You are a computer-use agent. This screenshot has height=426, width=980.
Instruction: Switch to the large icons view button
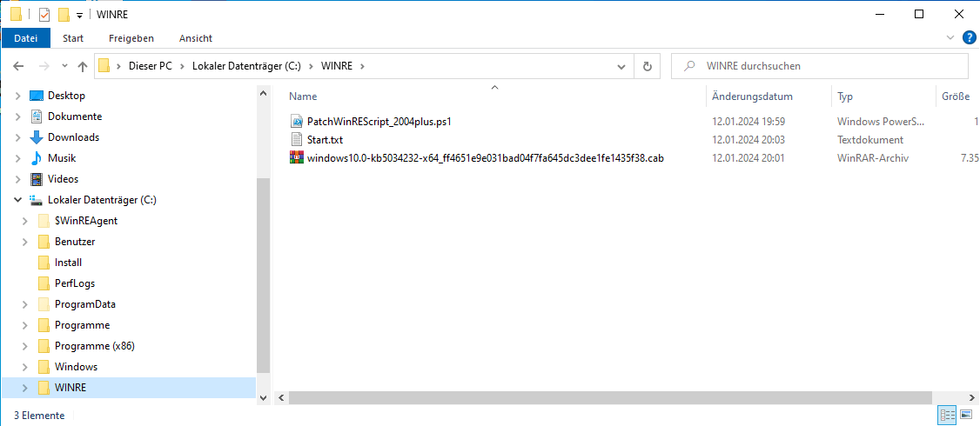(966, 416)
